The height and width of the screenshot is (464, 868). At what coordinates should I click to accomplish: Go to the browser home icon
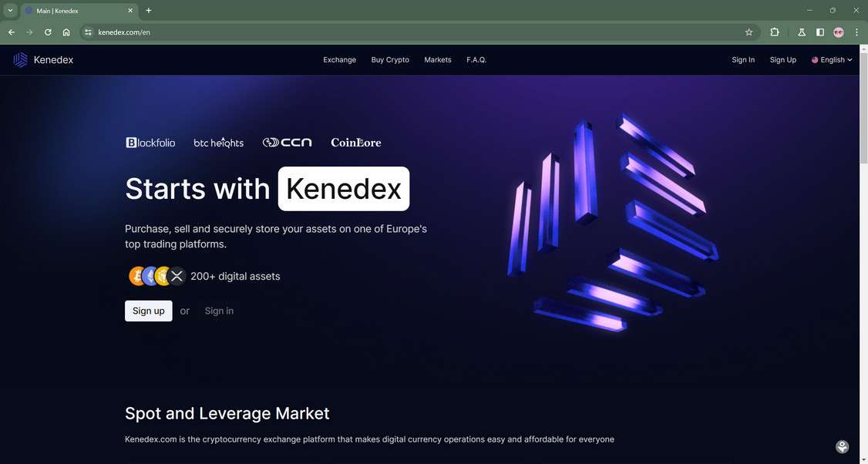click(66, 32)
